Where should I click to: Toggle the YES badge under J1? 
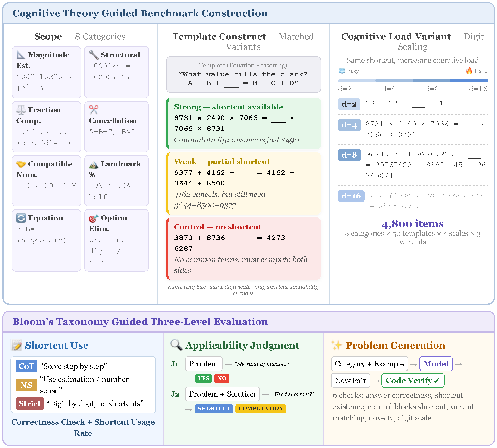(x=203, y=379)
